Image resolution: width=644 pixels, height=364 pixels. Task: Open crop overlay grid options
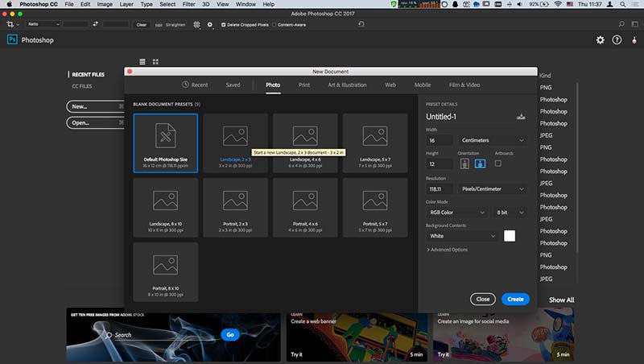(196, 25)
